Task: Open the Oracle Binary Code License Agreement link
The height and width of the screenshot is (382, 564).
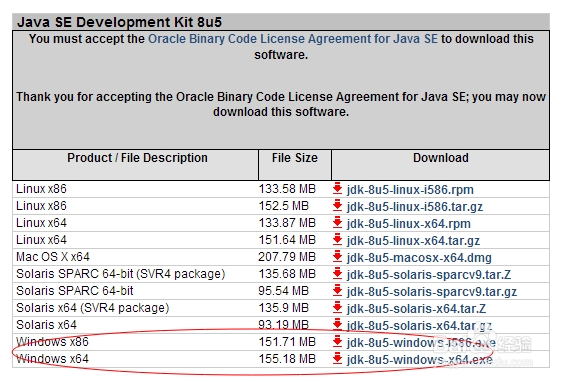Action: pyautogui.click(x=293, y=39)
